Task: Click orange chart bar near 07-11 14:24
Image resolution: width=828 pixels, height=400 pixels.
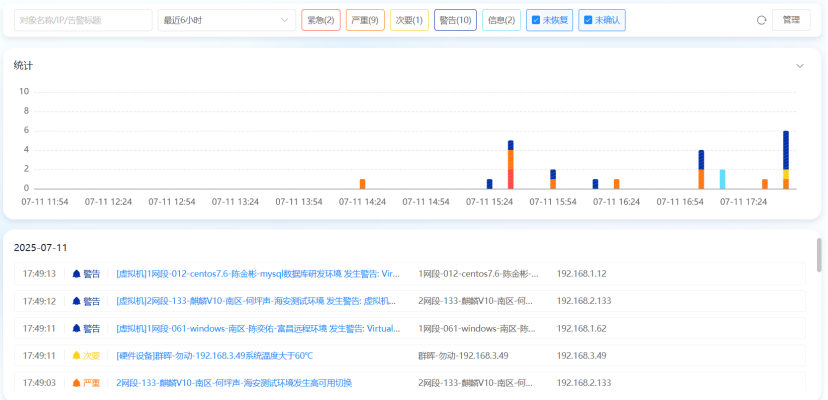Action: [362, 184]
